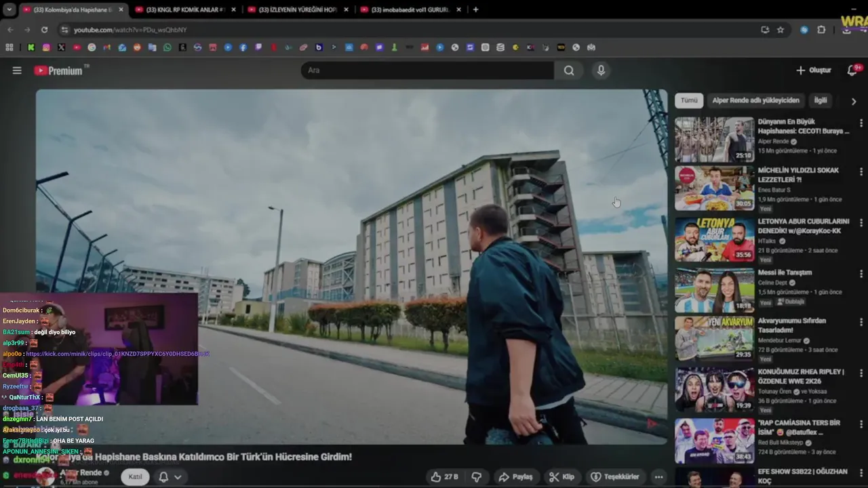
Task: Open the more menu for RHEA RIPLEY video
Action: tap(861, 373)
